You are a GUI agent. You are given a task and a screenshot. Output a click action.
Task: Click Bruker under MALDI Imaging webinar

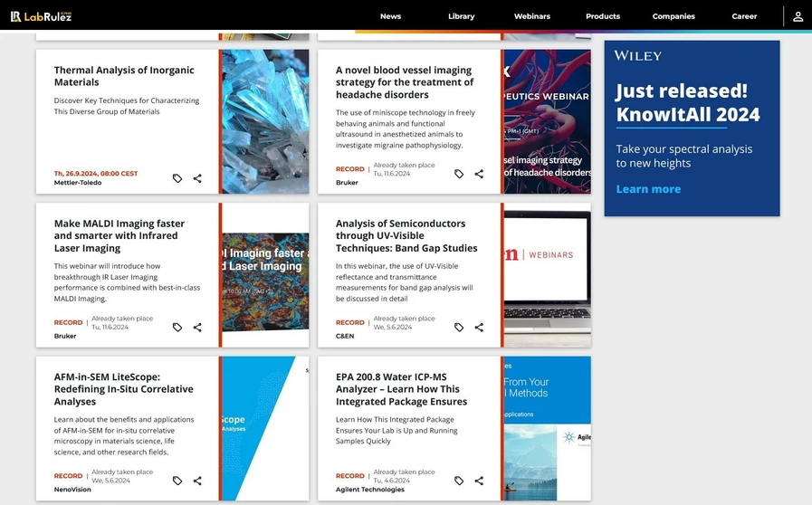tap(65, 336)
